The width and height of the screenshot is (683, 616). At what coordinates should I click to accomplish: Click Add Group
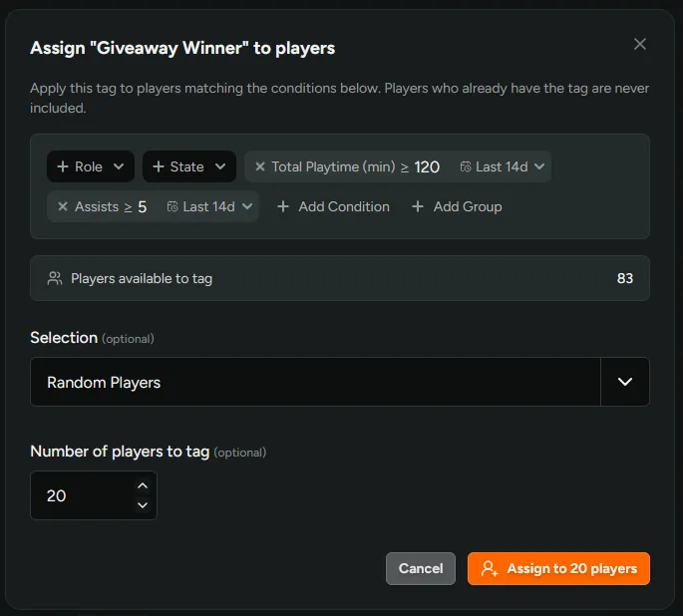point(457,206)
